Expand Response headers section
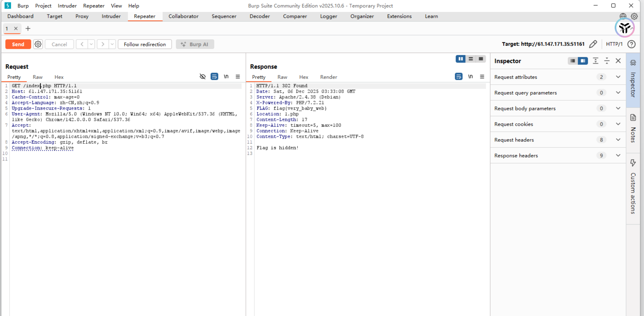644x316 pixels. 618,155
